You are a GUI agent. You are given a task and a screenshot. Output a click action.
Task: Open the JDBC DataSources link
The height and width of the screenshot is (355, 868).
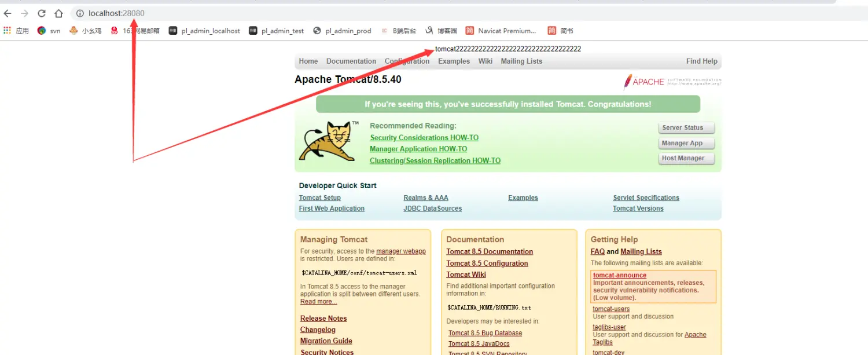pos(433,208)
